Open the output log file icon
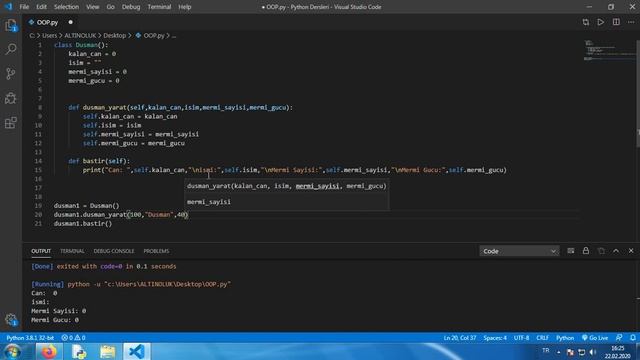The image size is (640, 360). 601,251
